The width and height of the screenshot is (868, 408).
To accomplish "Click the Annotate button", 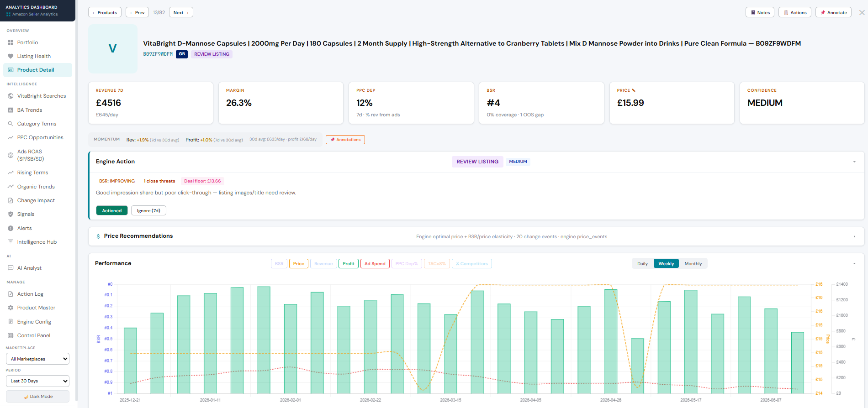I will (x=834, y=12).
